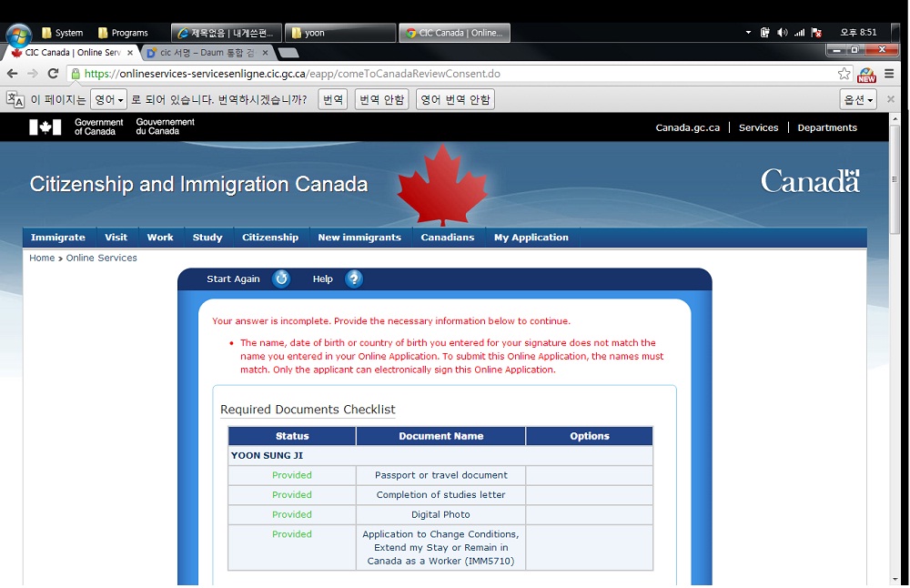Open the Chrome menu hamburger icon
The width and height of the screenshot is (910, 588).
tap(889, 74)
